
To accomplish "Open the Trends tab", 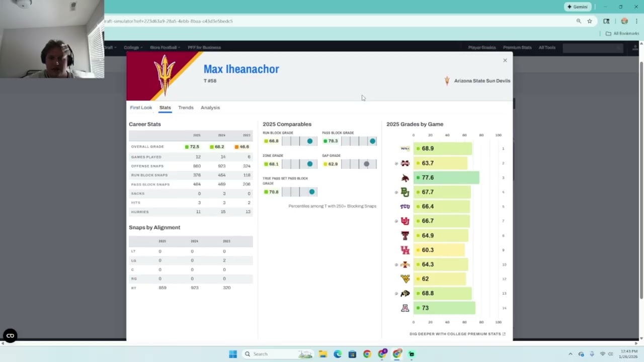I will coord(186,108).
